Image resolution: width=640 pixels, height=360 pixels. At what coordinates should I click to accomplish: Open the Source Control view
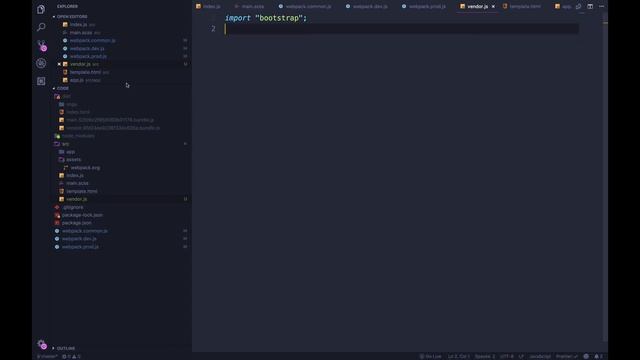point(41,45)
